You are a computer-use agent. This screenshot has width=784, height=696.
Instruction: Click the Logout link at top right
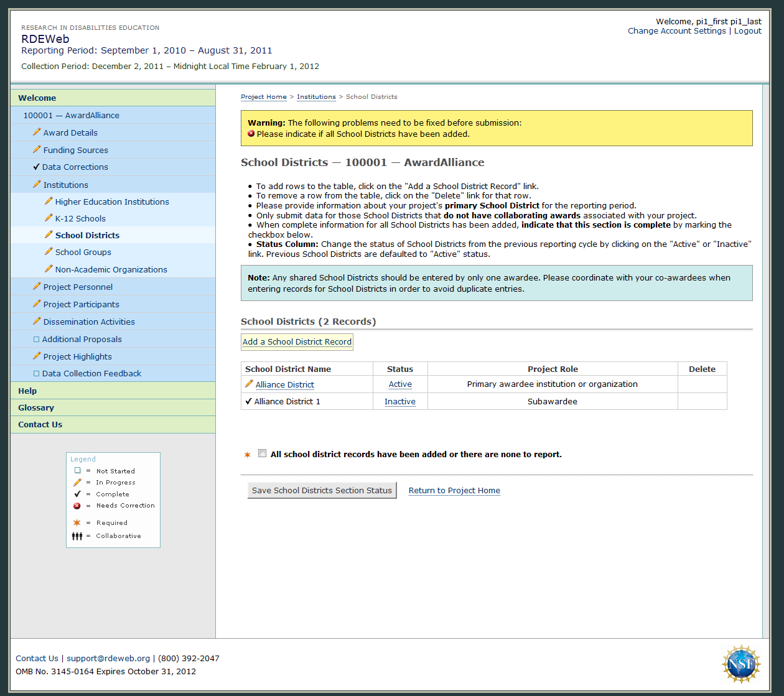click(x=747, y=31)
